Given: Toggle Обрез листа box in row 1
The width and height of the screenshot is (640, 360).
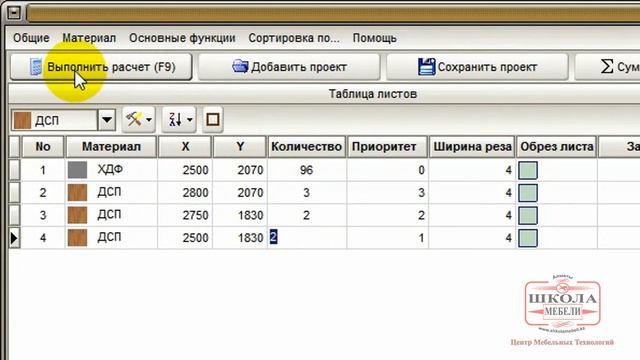Looking at the screenshot, I should 528,170.
